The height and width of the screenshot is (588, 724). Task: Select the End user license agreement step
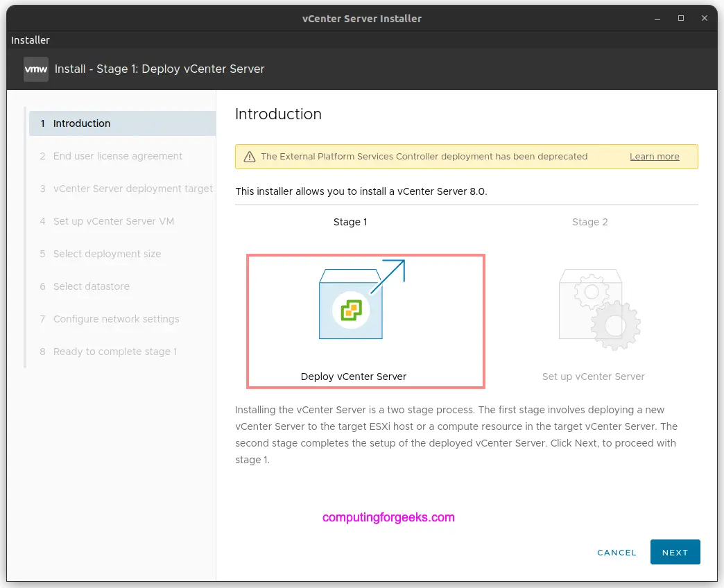click(117, 156)
